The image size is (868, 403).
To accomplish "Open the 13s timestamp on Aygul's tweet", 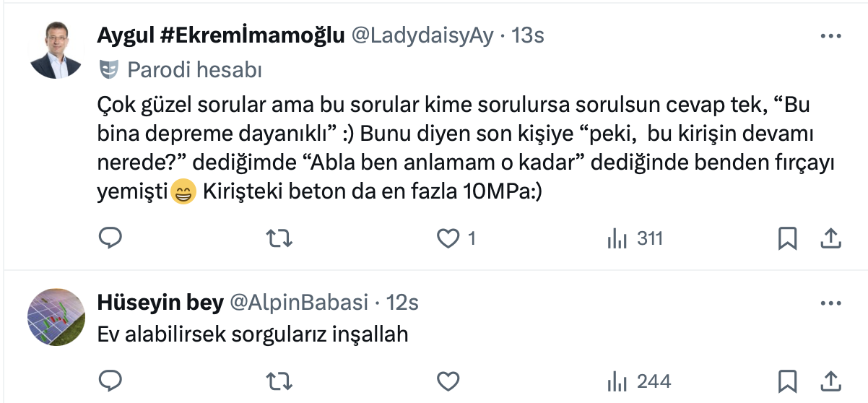I will (x=528, y=35).
